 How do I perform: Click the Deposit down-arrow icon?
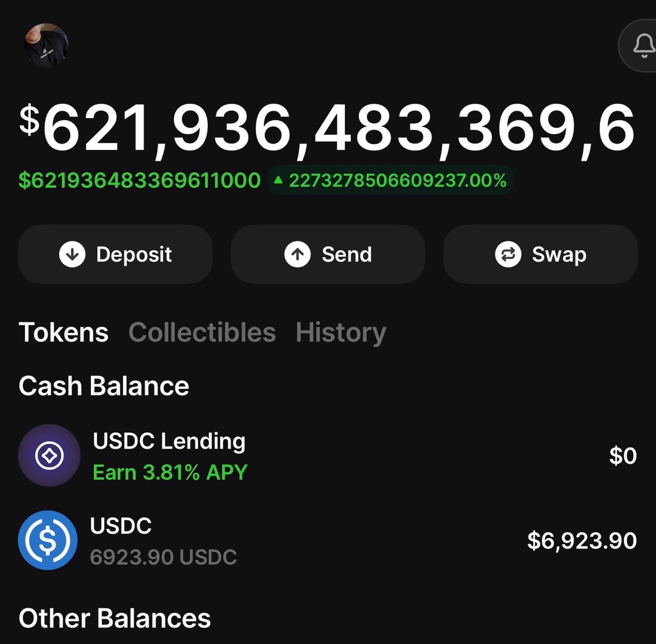coord(72,254)
